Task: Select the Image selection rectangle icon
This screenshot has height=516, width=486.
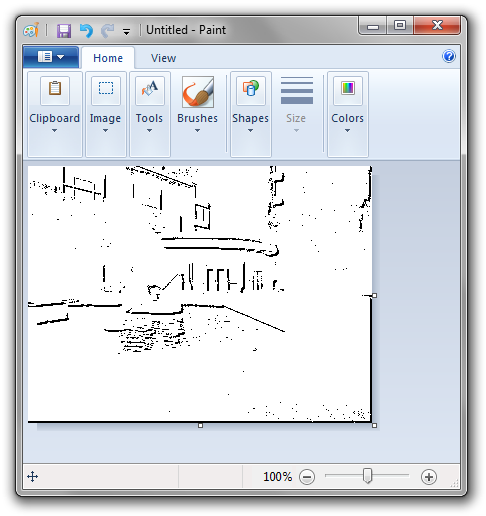Action: click(x=106, y=90)
